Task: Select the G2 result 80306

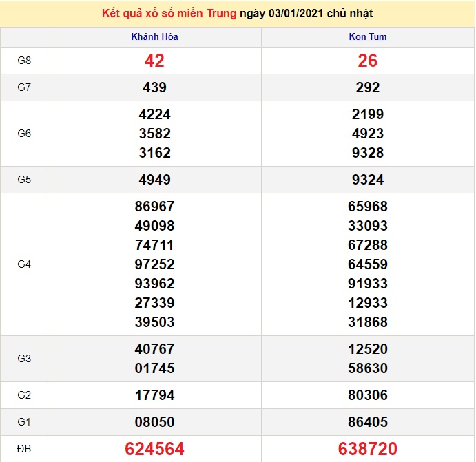Action: (367, 395)
